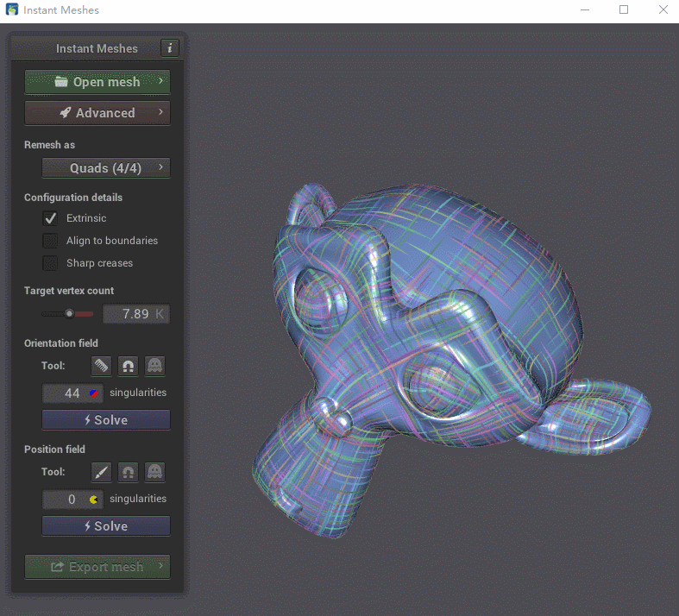679x616 pixels.
Task: Select the position field brush tool
Action: (101, 472)
